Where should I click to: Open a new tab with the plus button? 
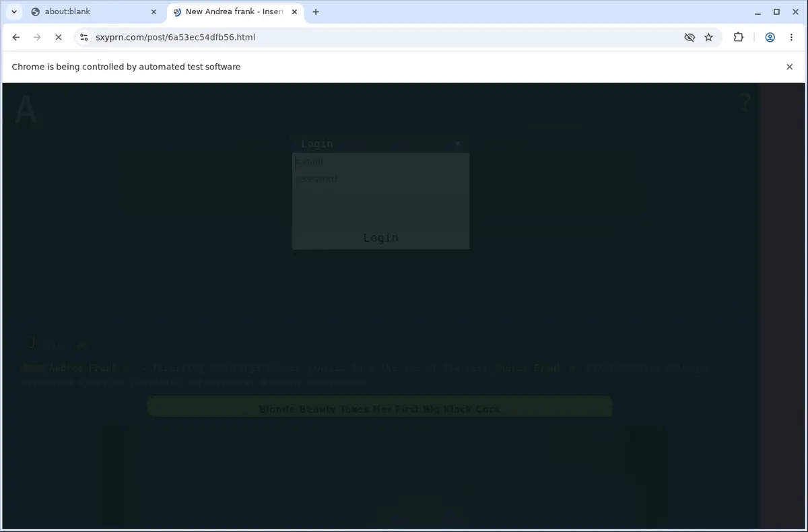coord(316,11)
